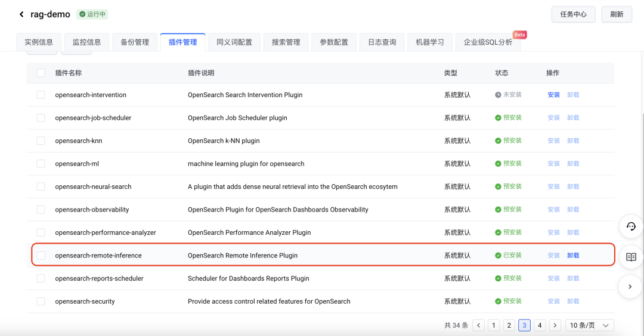Click 卸载 for opensearch-security
The height and width of the screenshot is (336, 644).
[573, 301]
